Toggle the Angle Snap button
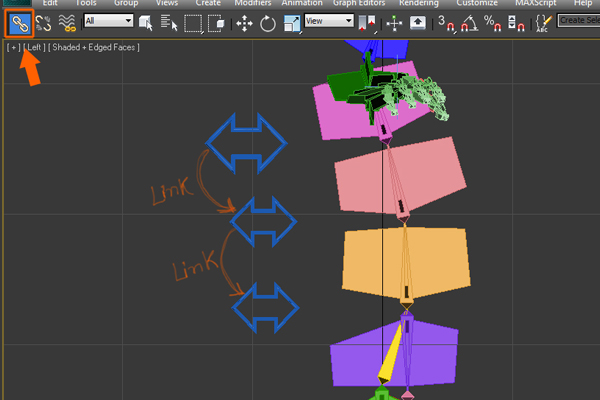Image resolution: width=600 pixels, height=400 pixels. point(469,23)
